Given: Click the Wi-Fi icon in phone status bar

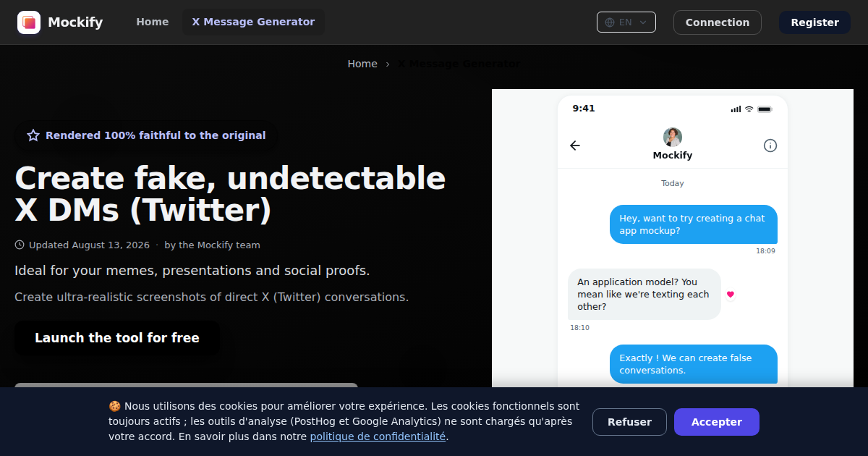Looking at the screenshot, I should pyautogui.click(x=749, y=109).
